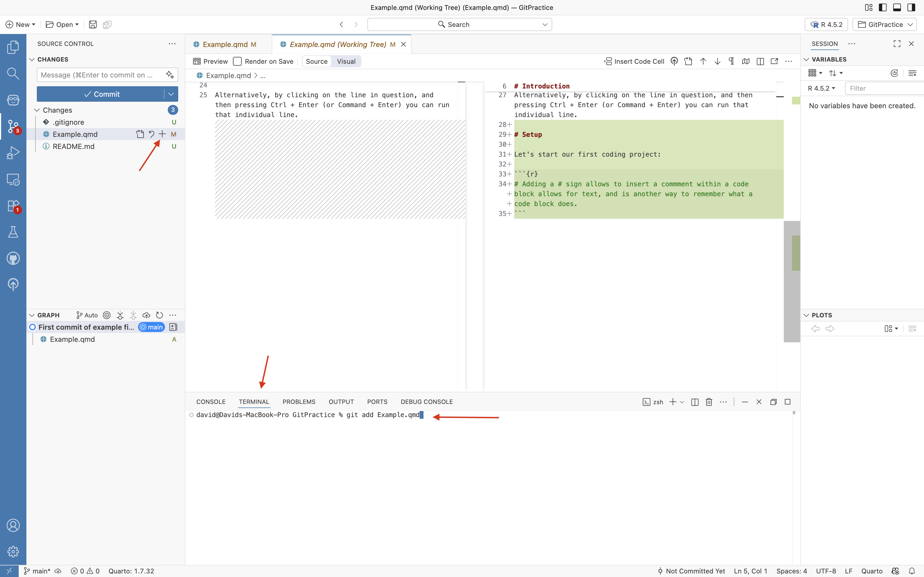Viewport: 924px width, 577px height.
Task: Discard changes on Example.qmd
Action: (x=151, y=134)
